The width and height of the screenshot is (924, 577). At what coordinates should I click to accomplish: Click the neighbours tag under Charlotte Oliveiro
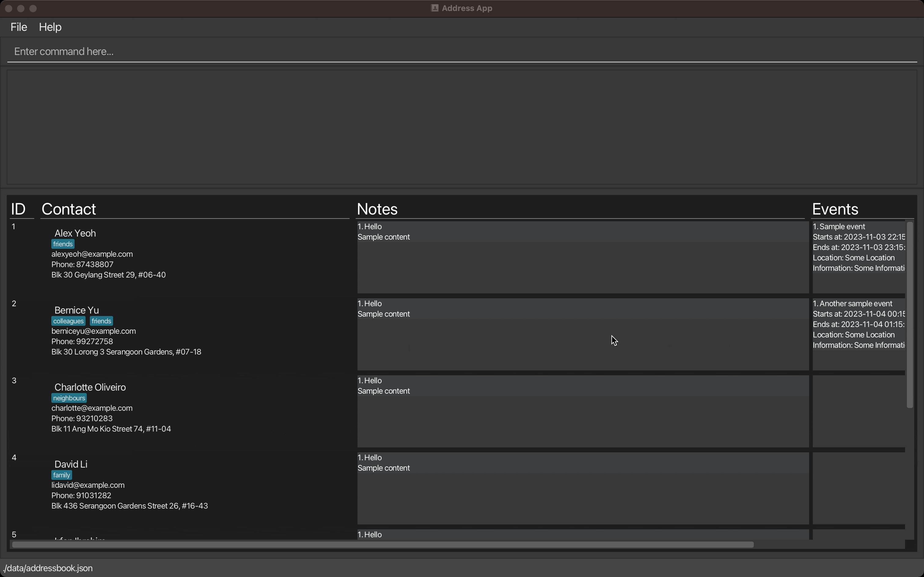pos(69,399)
